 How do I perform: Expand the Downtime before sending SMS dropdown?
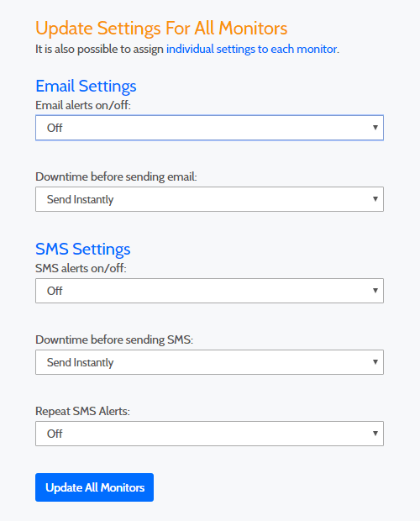[209, 362]
